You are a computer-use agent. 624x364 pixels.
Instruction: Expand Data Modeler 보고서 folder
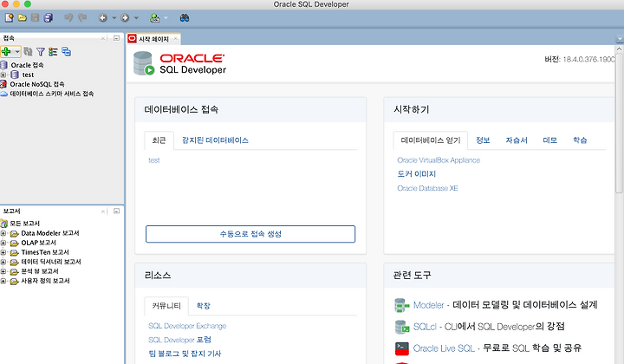(x=3, y=233)
